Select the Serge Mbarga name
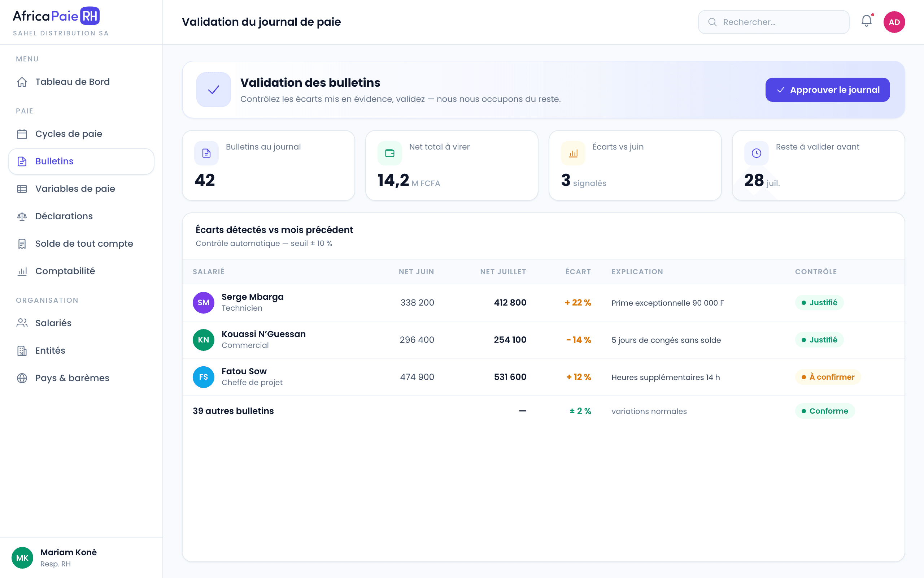Screen dimensions: 924x578 click(x=252, y=297)
